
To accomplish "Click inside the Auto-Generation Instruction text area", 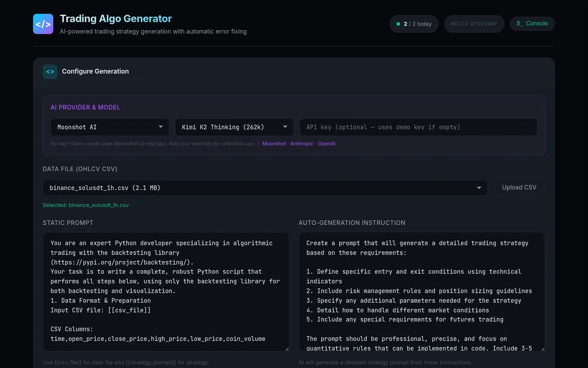I will [422, 291].
